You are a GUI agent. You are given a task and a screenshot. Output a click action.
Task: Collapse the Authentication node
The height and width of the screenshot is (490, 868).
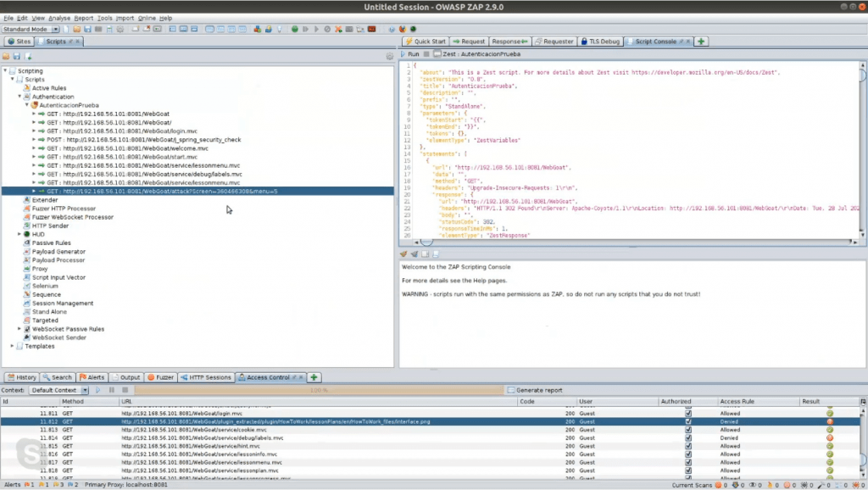pos(20,97)
